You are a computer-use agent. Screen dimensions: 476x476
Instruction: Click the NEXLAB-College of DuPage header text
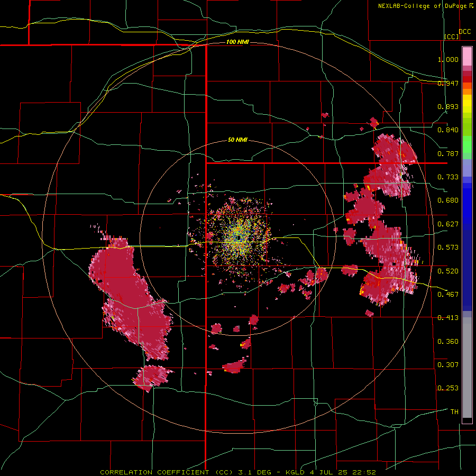click(x=425, y=6)
